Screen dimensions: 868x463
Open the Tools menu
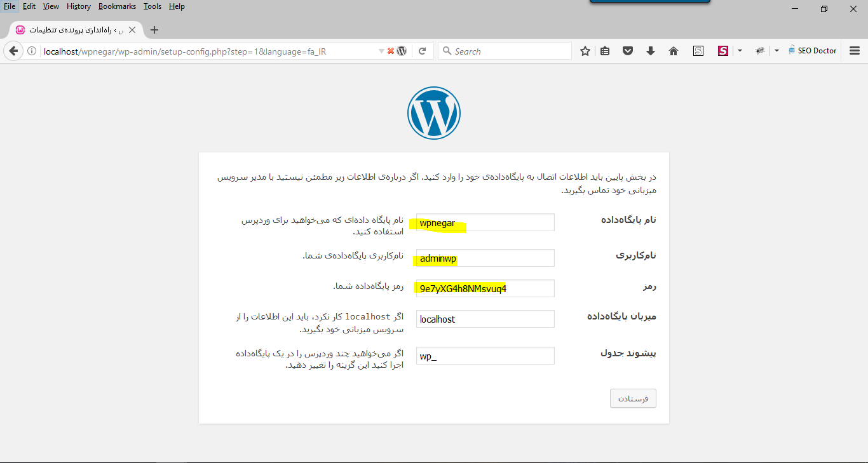153,6
